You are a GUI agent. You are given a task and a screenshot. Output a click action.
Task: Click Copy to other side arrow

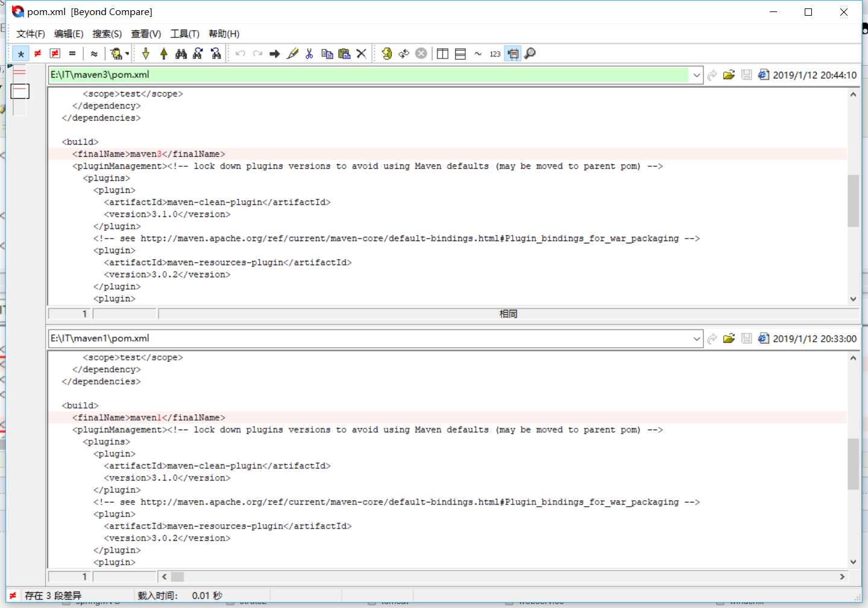point(275,54)
